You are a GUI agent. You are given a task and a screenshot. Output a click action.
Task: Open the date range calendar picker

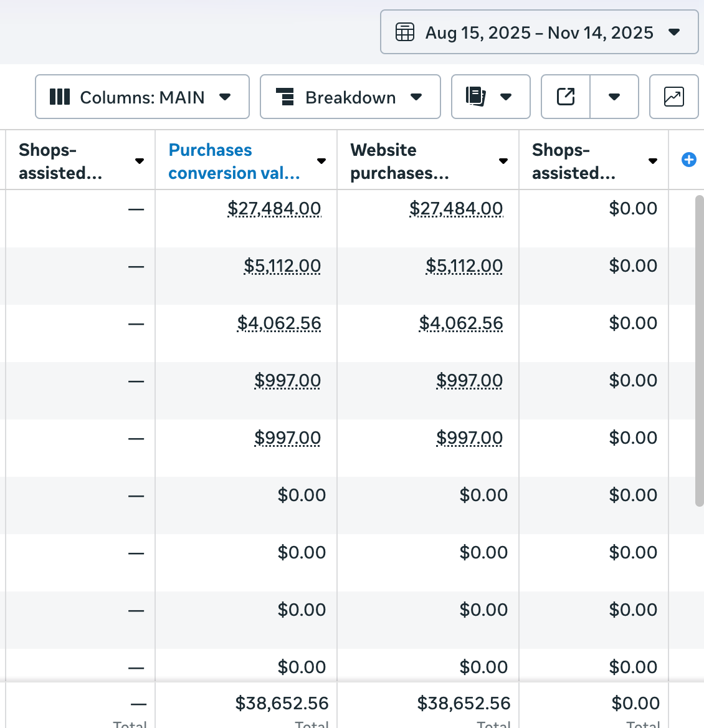pos(405,32)
